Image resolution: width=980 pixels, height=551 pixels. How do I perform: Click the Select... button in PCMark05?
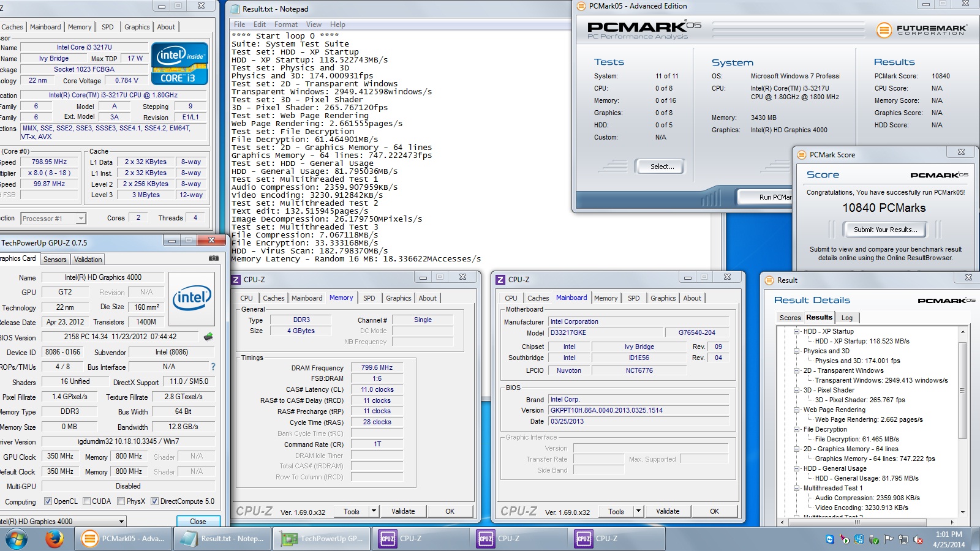(x=661, y=167)
